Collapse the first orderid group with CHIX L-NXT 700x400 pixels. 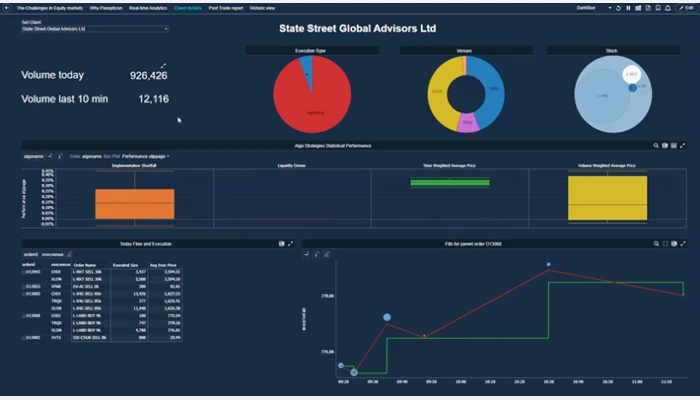click(24, 272)
